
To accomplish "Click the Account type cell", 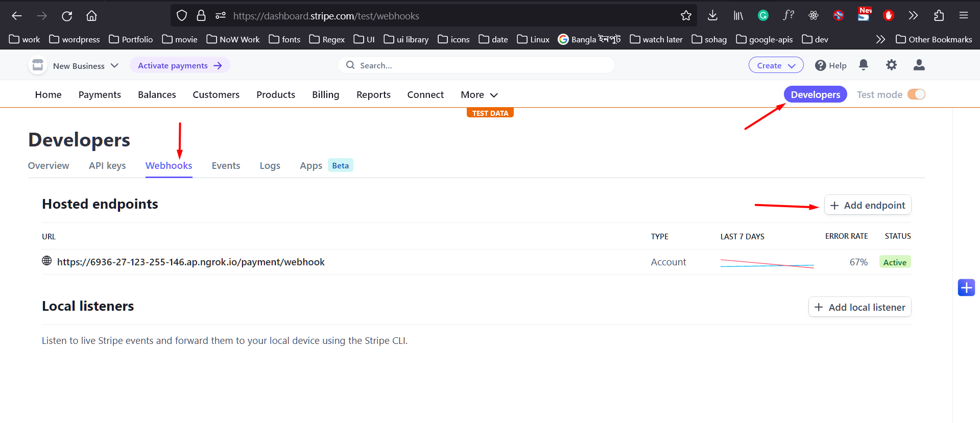I will pos(668,262).
